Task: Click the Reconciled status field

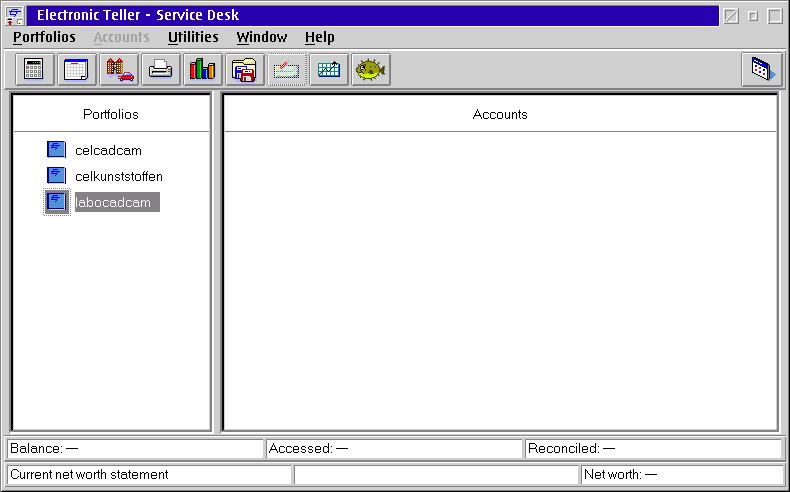Action: coord(653,448)
